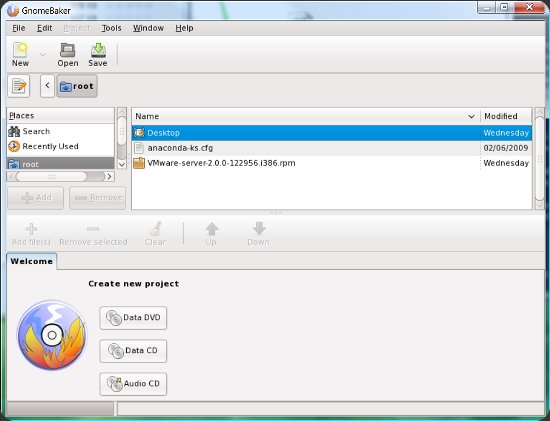Open the Window menu
550x421 pixels.
[148, 28]
